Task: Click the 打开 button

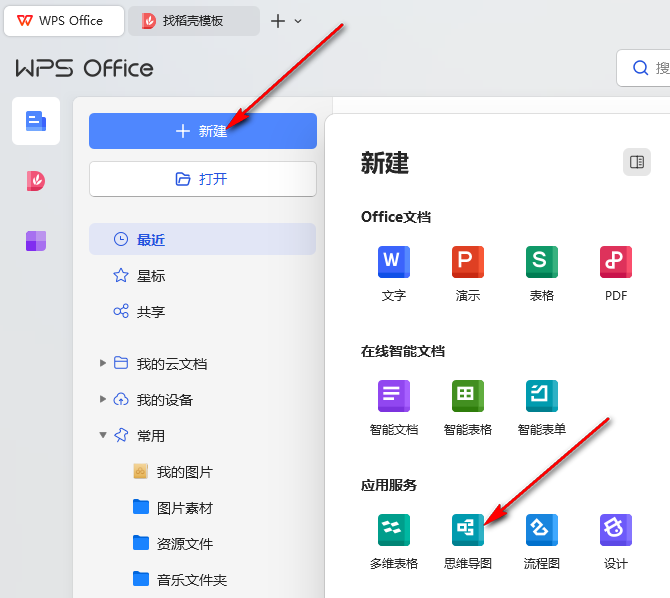Action: click(203, 179)
